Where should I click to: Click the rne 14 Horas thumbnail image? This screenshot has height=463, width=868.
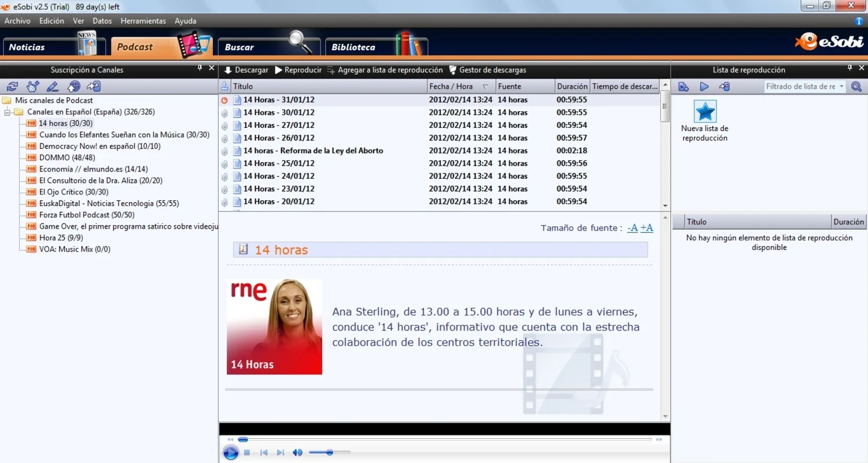274,327
